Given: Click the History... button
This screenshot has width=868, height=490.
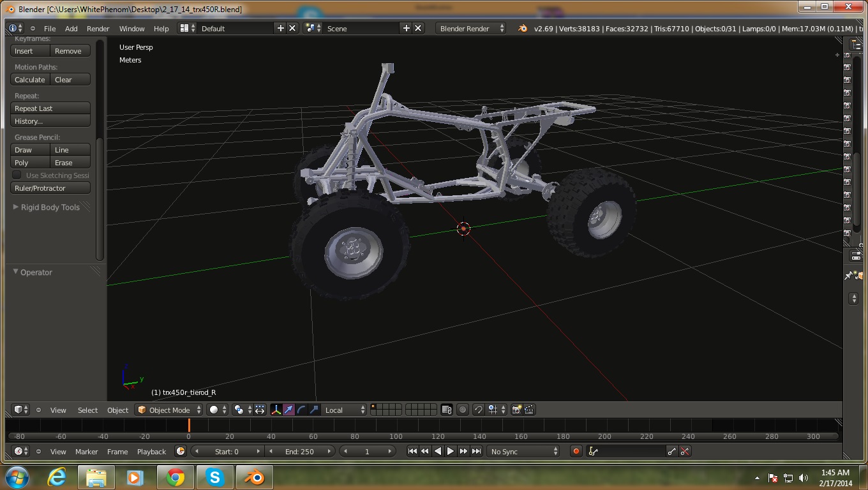Looking at the screenshot, I should (50, 121).
